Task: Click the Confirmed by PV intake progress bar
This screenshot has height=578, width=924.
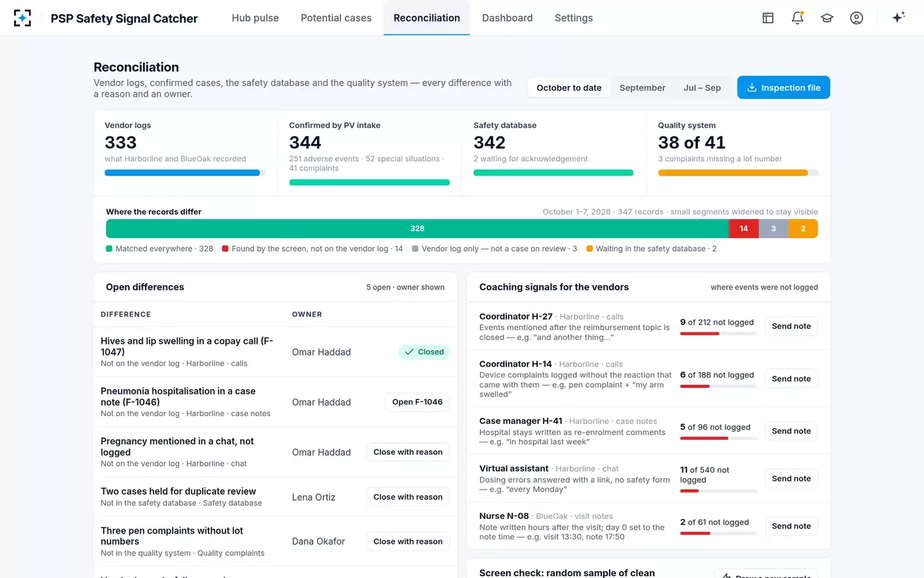Action: pos(370,182)
